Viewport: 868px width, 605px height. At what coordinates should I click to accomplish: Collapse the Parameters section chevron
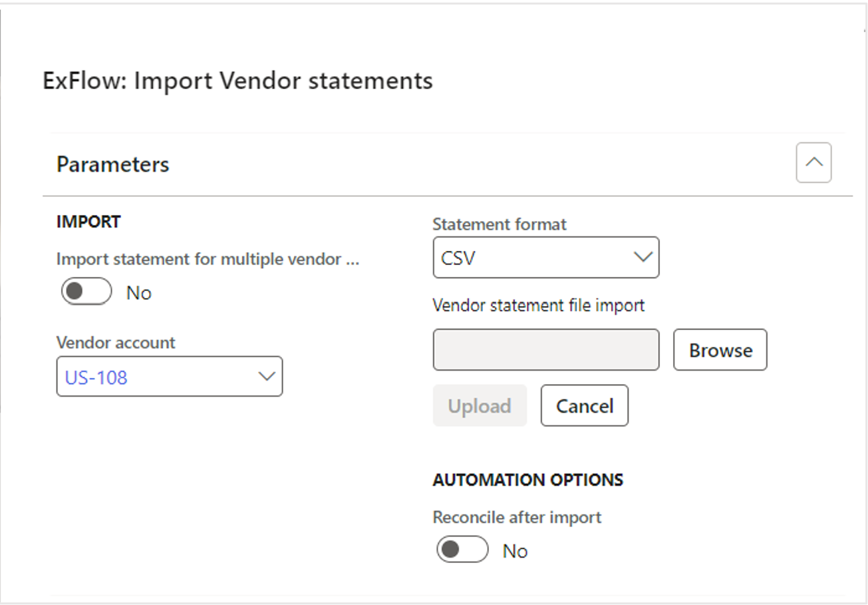click(x=813, y=162)
